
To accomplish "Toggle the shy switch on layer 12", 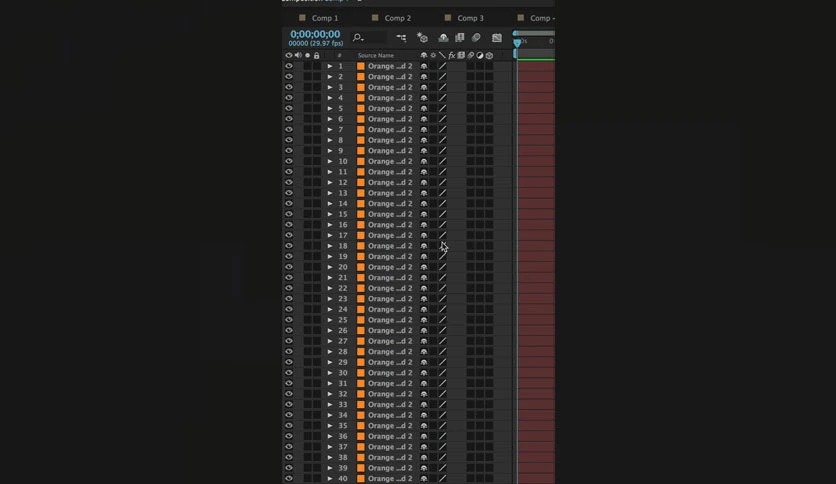I will click(424, 182).
